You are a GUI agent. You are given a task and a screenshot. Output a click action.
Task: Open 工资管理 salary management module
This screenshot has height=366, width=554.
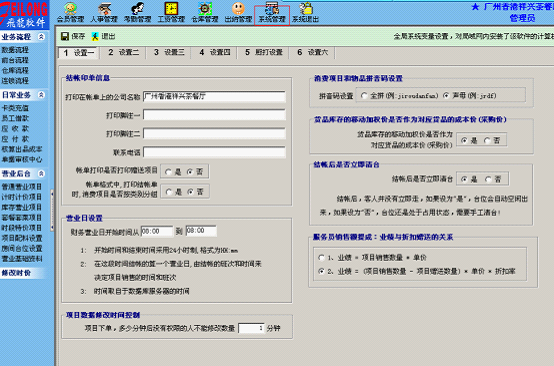point(171,13)
